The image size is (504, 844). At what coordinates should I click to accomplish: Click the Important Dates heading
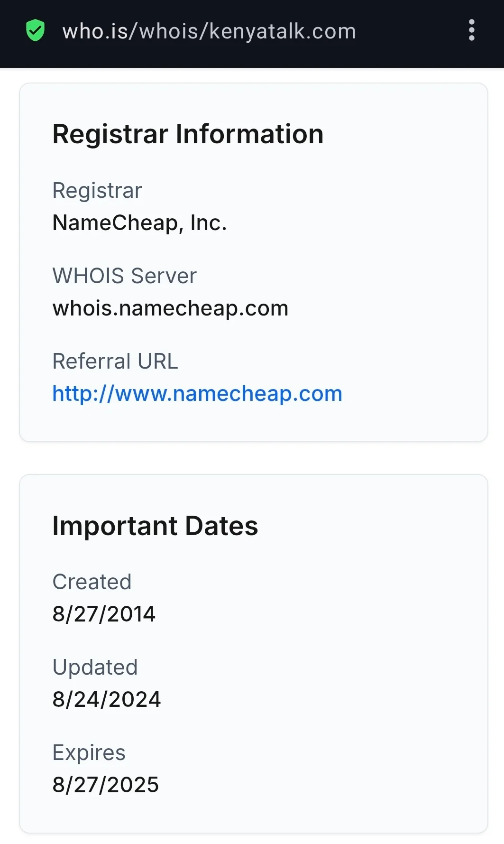(155, 526)
